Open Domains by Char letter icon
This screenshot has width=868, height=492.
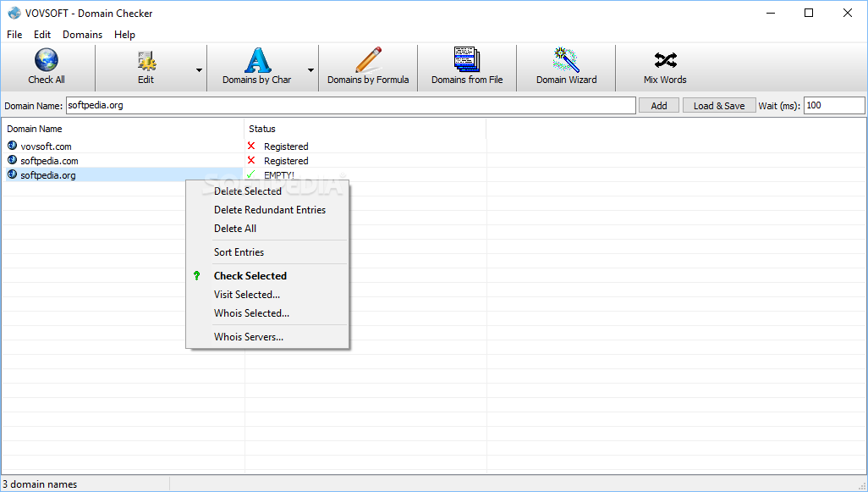[x=257, y=60]
